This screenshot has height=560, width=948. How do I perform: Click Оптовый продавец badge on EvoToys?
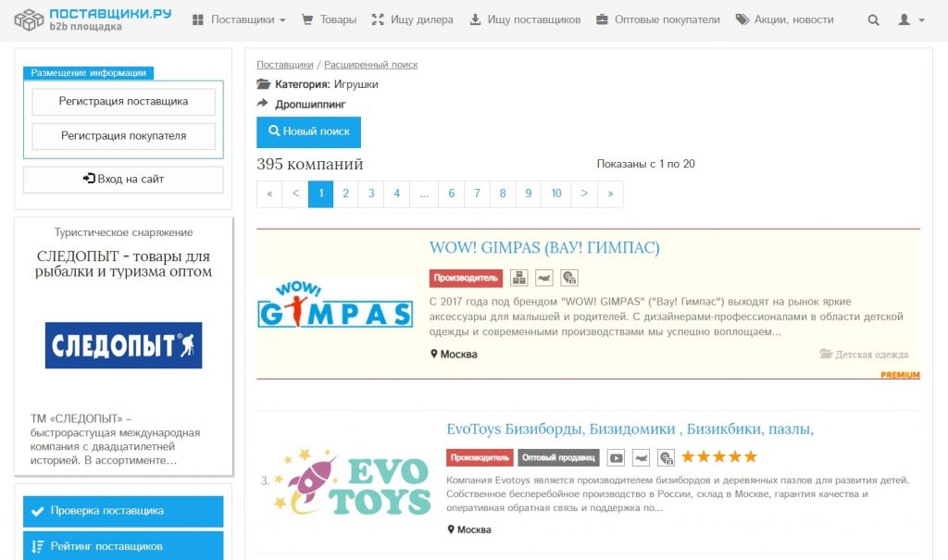[558, 458]
